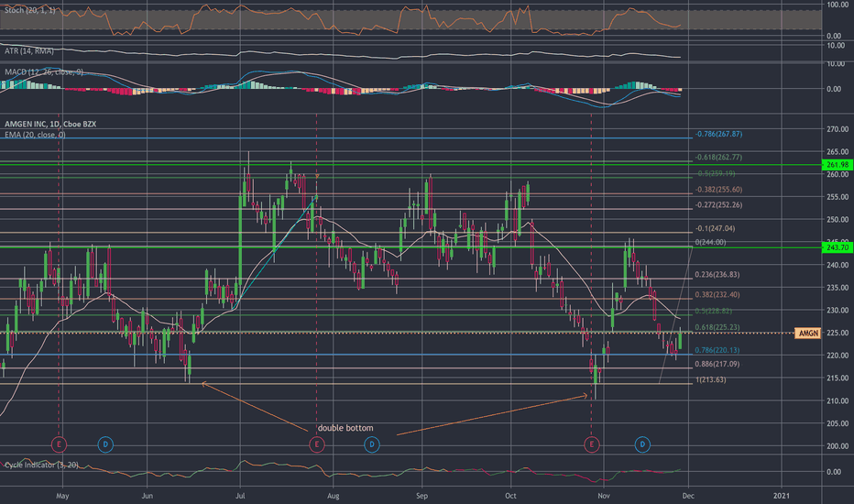
Task: Click the 0.5(228.82) Fibonacci level label
Action: [x=714, y=312]
